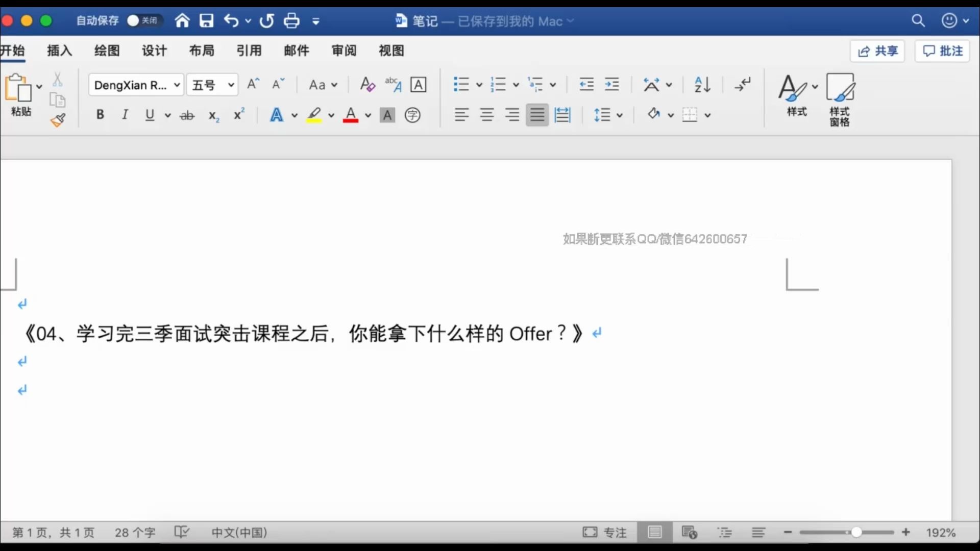980x551 pixels.
Task: Open the 样式窗格 styles pane
Action: pyautogui.click(x=840, y=99)
